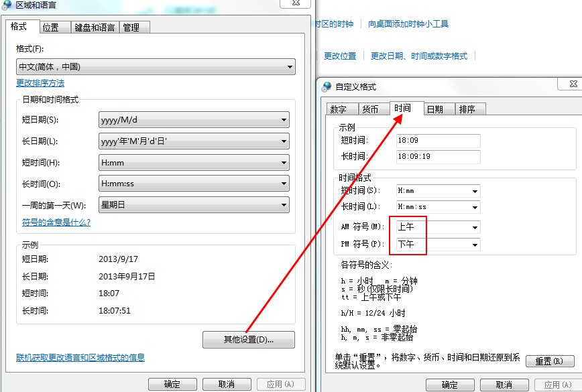Click the 短时间 example field showing 18:09
Screen dimensions: 582x392
coord(438,141)
